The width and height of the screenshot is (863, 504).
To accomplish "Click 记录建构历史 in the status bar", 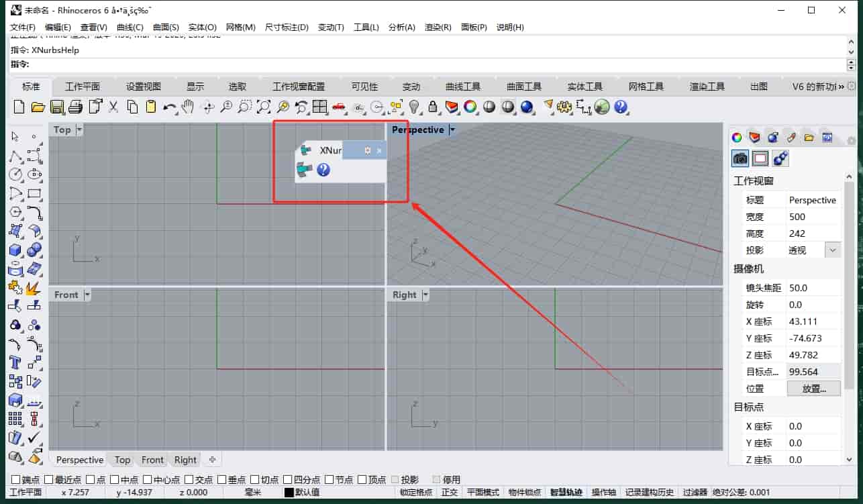I will coord(649,491).
